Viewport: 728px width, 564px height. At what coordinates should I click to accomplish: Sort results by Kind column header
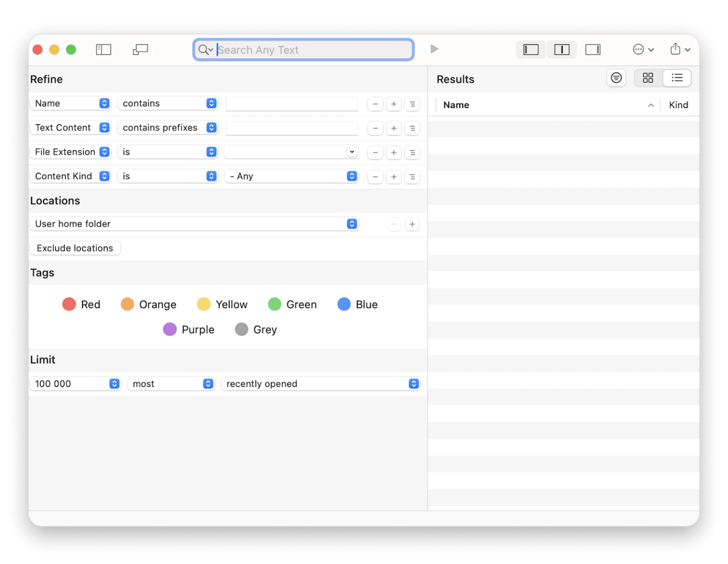(678, 105)
